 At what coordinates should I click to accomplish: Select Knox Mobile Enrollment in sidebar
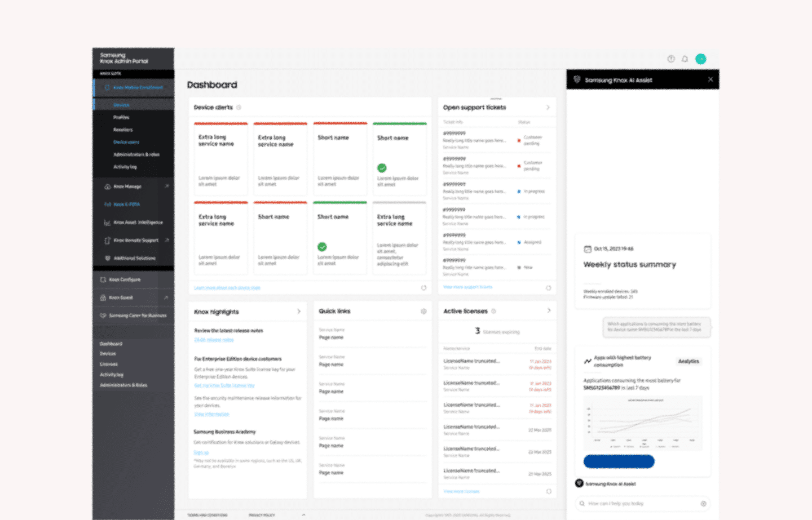pyautogui.click(x=134, y=87)
